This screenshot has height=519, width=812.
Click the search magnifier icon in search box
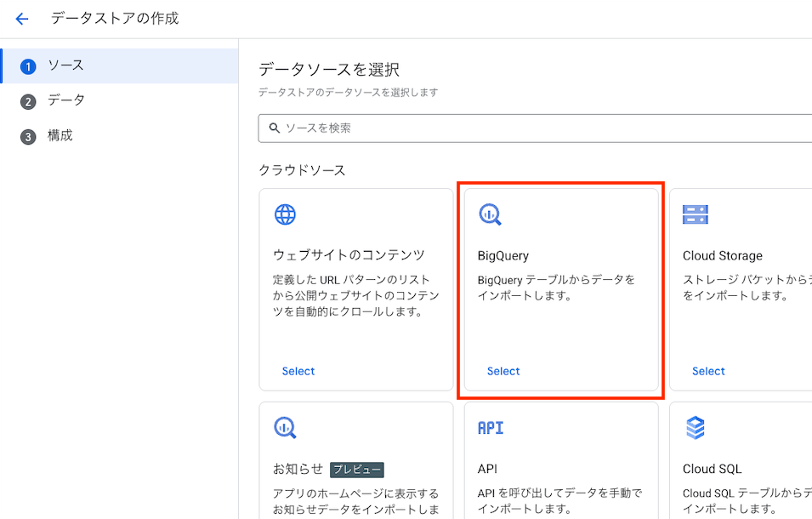[x=275, y=128]
